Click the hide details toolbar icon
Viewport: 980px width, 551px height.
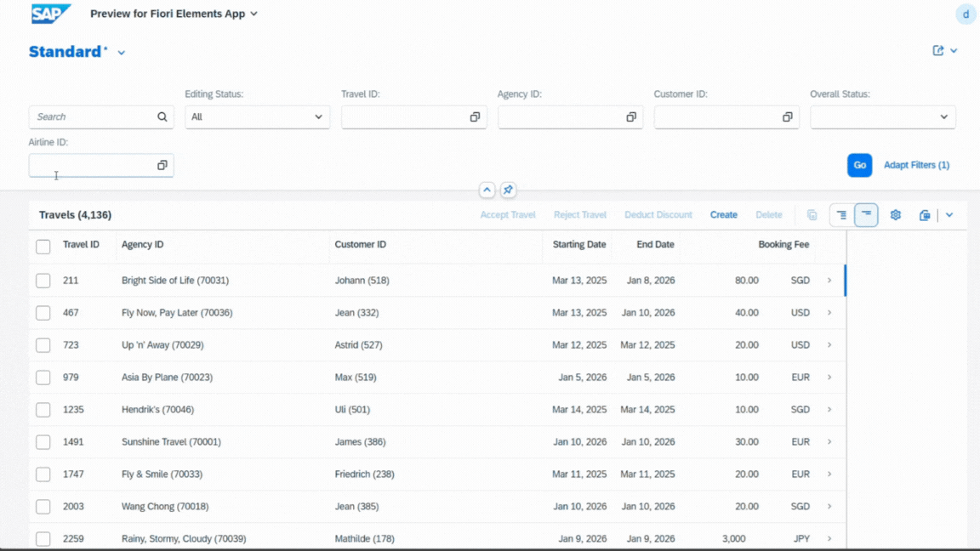(x=866, y=215)
